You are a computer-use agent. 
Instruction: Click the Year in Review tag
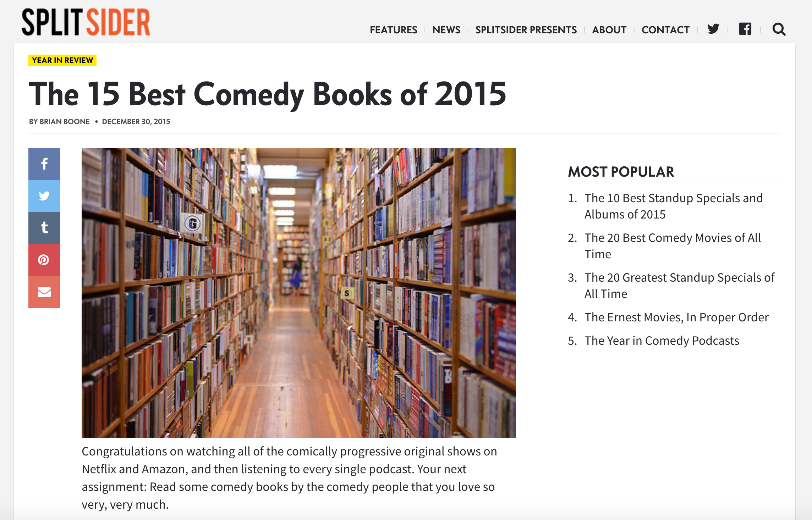(62, 60)
